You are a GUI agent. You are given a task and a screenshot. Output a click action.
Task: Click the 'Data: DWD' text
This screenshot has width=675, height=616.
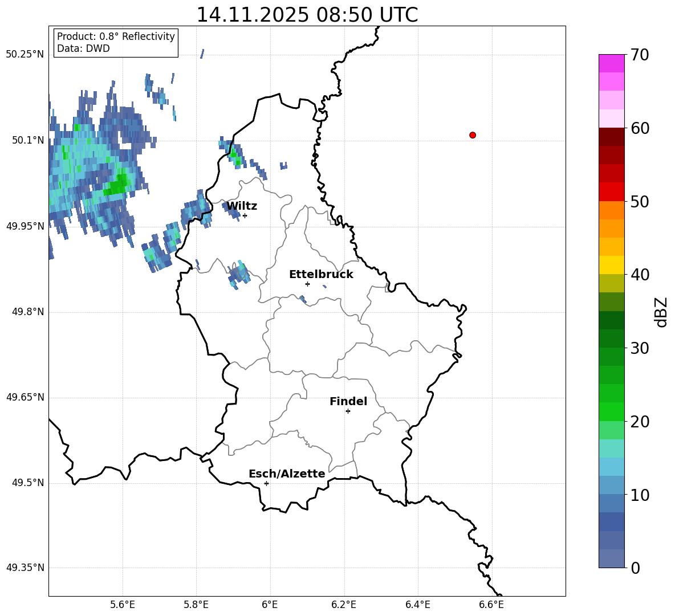tap(83, 48)
